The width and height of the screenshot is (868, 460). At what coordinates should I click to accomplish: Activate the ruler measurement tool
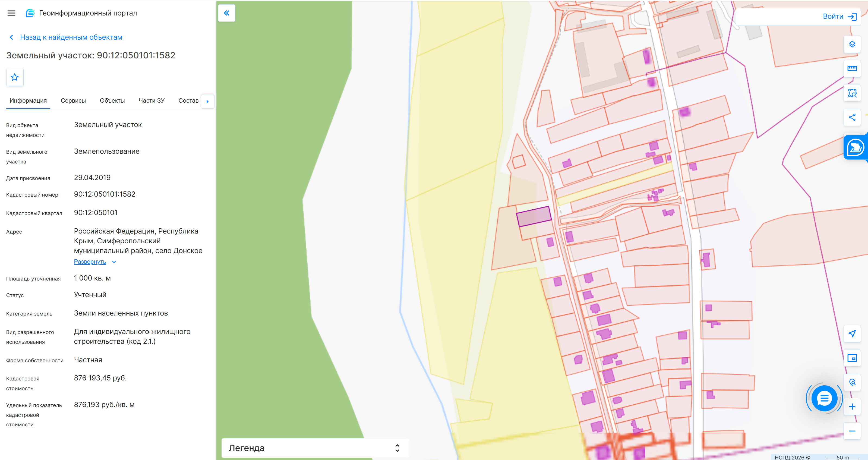(852, 68)
